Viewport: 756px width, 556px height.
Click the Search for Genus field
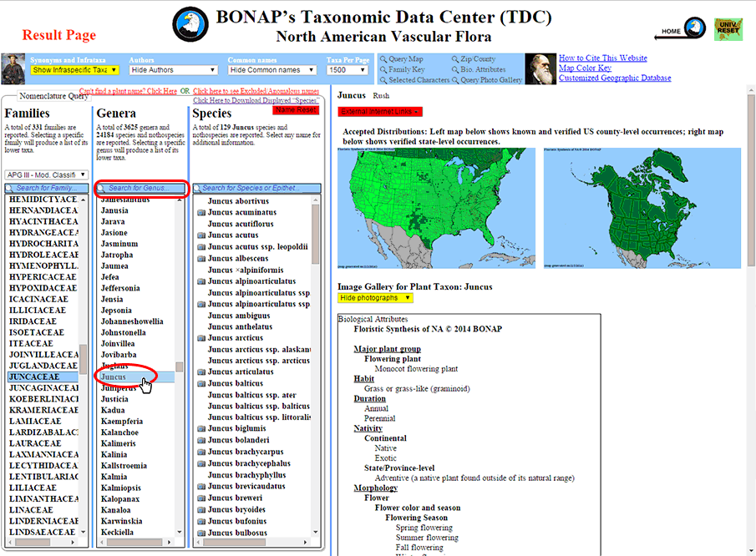[141, 189]
